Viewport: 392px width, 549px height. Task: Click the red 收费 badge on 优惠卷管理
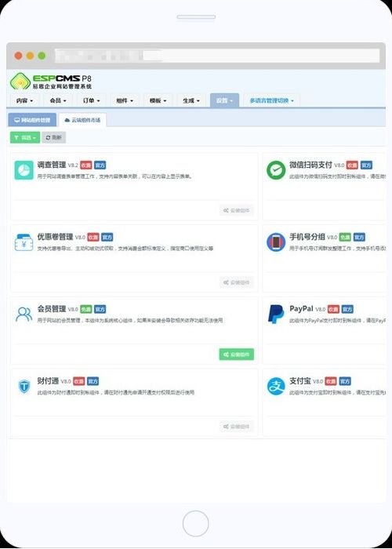point(93,237)
